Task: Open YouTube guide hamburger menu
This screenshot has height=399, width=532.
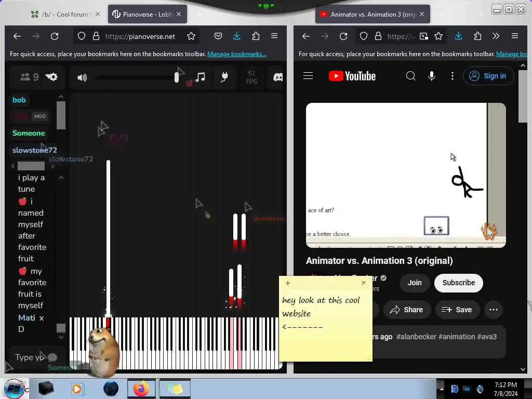Action: [308, 76]
